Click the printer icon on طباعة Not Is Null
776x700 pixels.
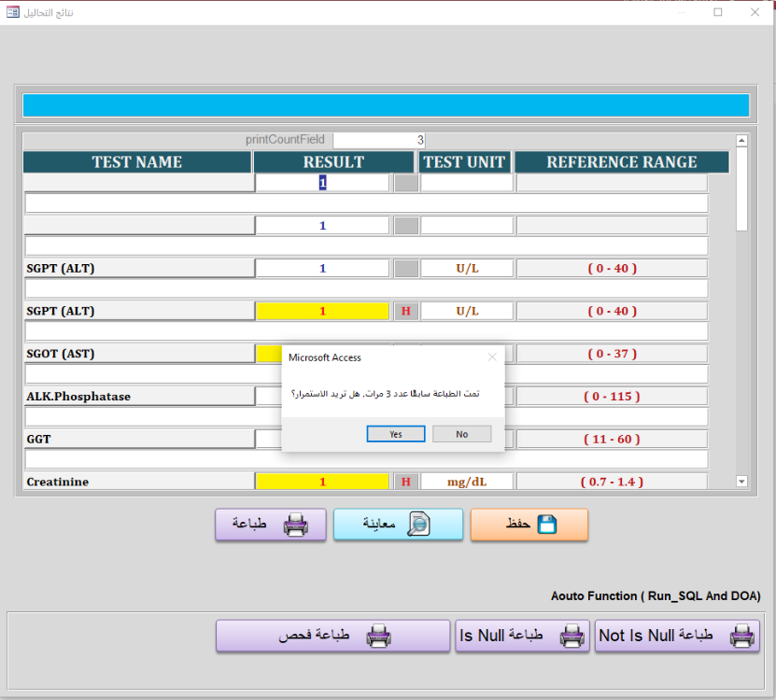click(741, 637)
